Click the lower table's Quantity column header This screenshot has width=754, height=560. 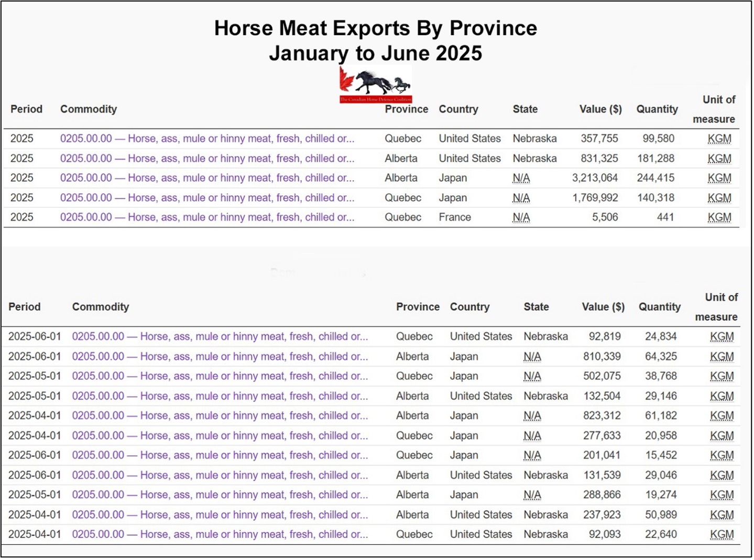tap(659, 307)
